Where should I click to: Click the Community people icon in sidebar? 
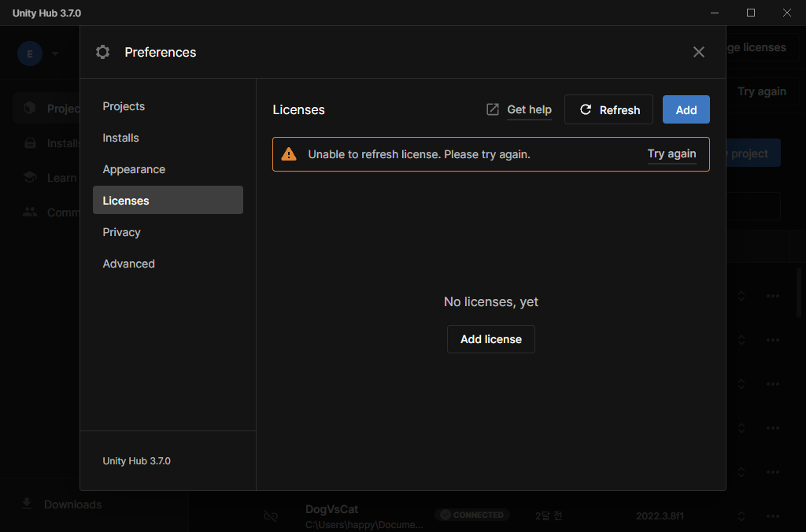(30, 212)
